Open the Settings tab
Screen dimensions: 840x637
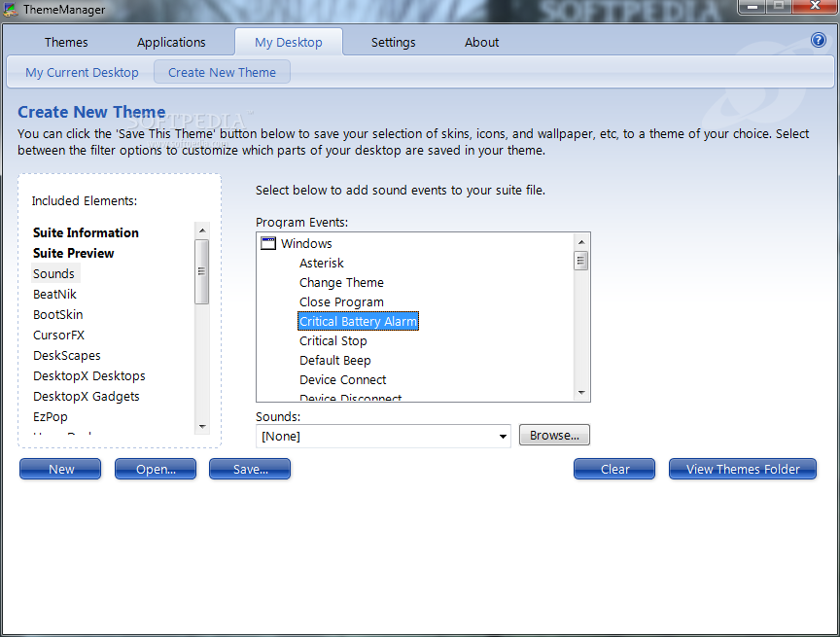[x=393, y=43]
